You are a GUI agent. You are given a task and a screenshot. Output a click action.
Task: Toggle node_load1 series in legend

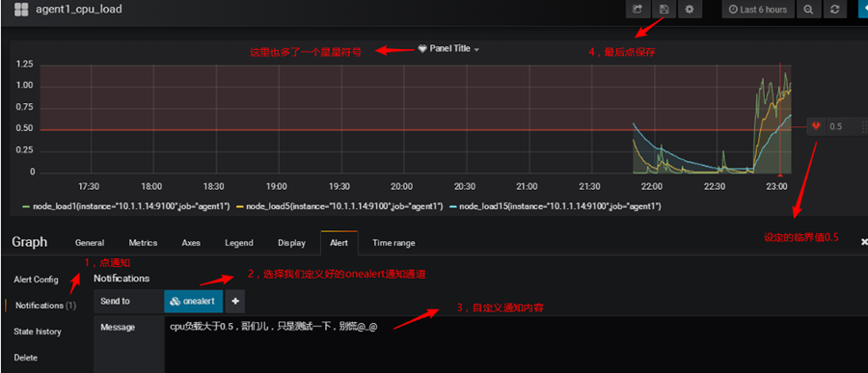pos(125,206)
